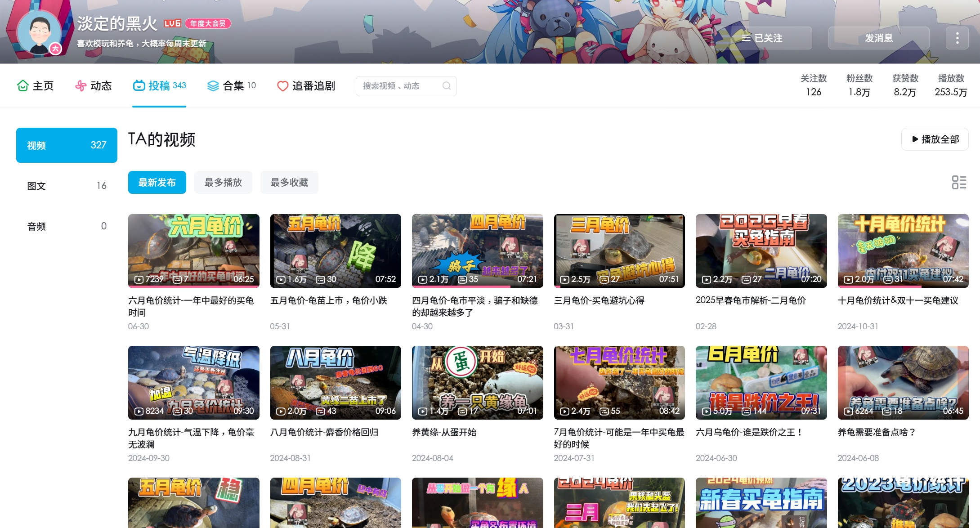Click the 年度大会员 membership badge
980x528 pixels.
pyautogui.click(x=208, y=23)
